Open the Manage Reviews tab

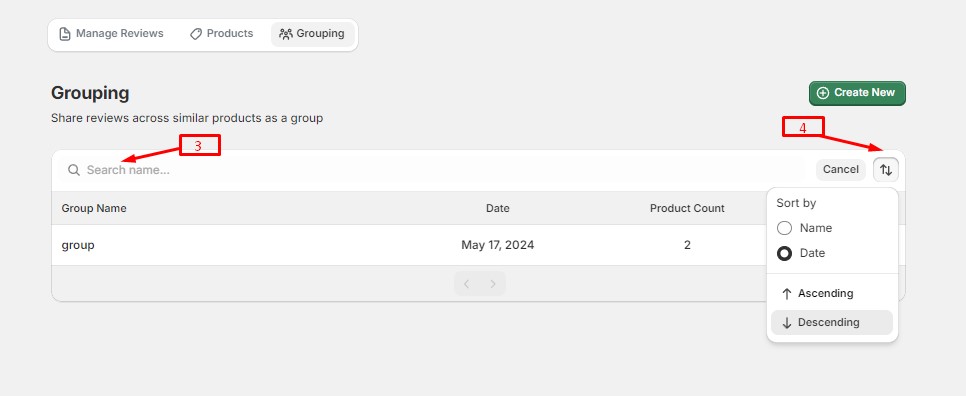(x=112, y=34)
